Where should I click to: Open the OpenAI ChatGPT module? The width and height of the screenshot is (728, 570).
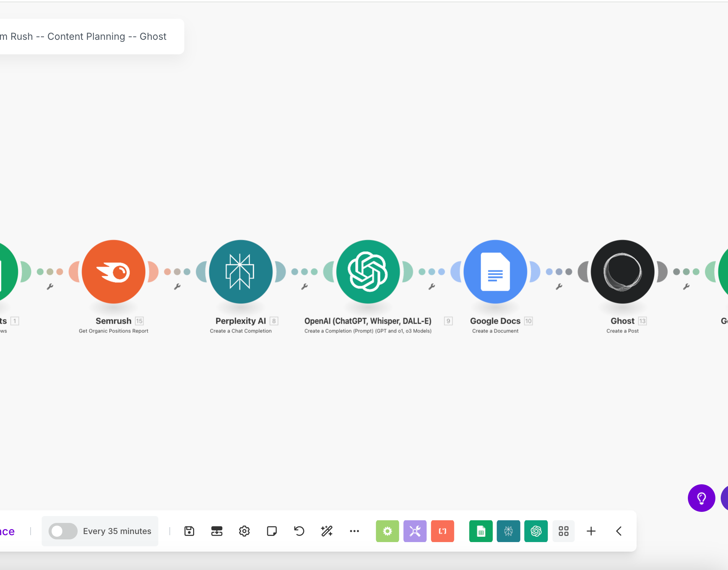pos(368,272)
